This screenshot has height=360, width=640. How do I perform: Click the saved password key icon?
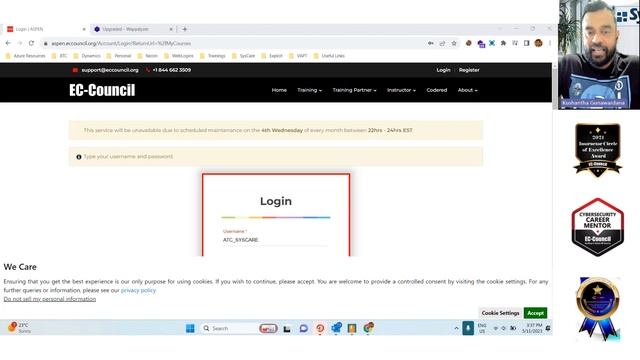click(431, 43)
